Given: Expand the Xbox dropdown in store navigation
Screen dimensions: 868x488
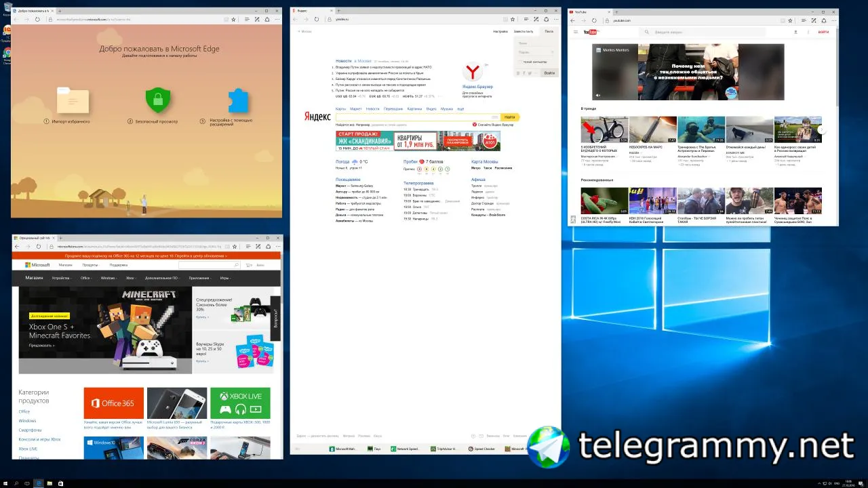Looking at the screenshot, I should click(x=131, y=278).
